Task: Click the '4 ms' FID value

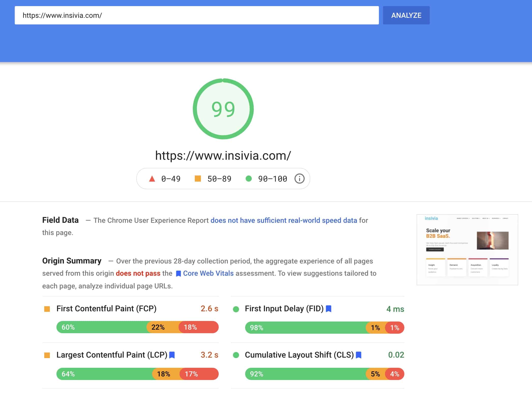Action: [395, 309]
